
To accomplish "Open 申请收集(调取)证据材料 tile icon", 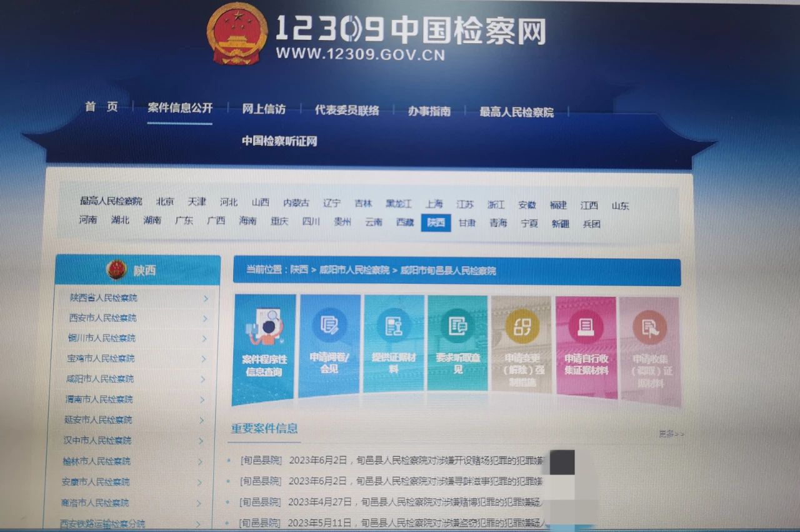I will pos(649,327).
